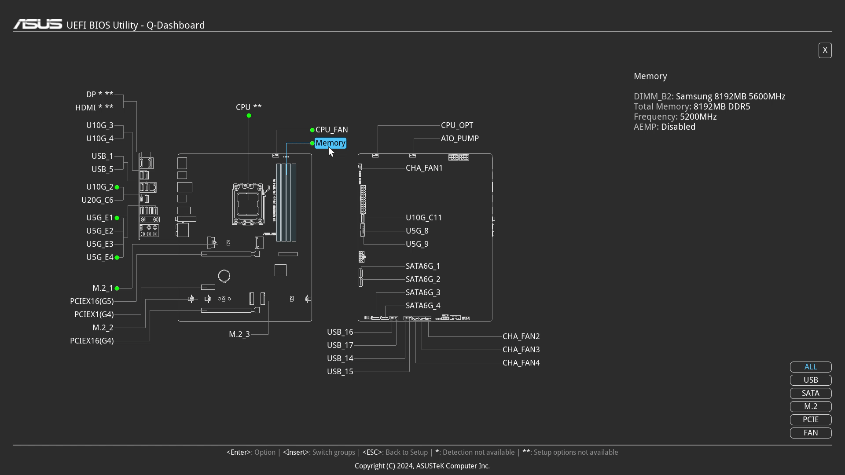Screen dimensions: 845x475
Task: Click the round CMOS battery on diagram
Action: point(224,276)
